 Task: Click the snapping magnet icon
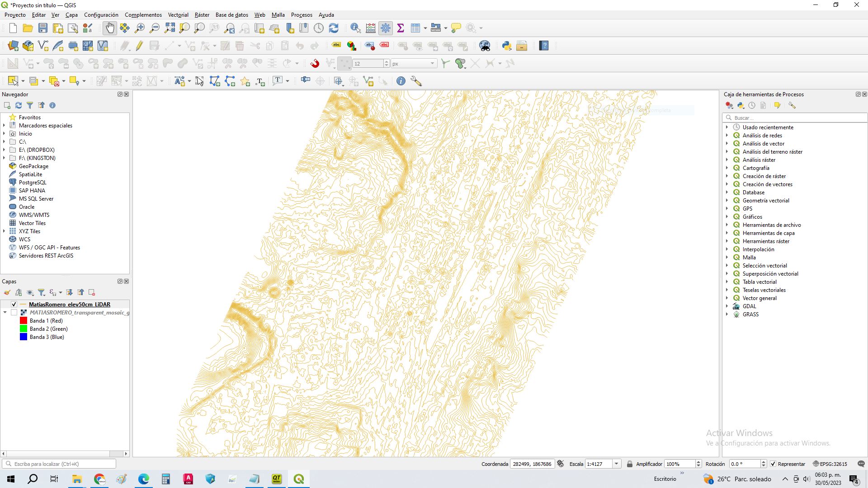pos(315,63)
